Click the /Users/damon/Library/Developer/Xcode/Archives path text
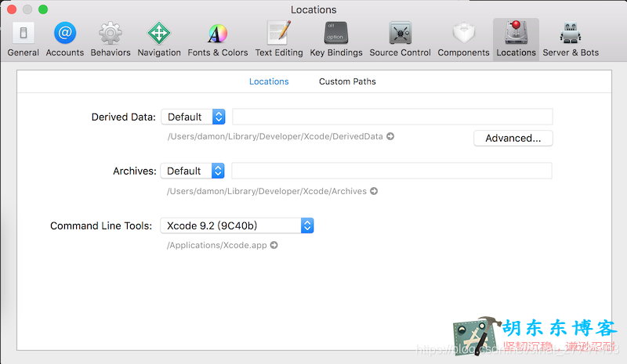 (x=266, y=191)
